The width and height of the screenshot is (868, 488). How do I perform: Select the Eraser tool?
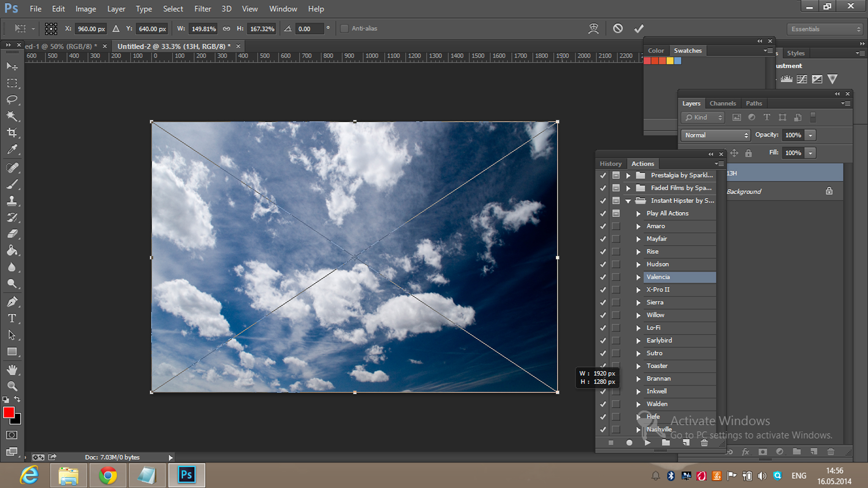click(12, 234)
